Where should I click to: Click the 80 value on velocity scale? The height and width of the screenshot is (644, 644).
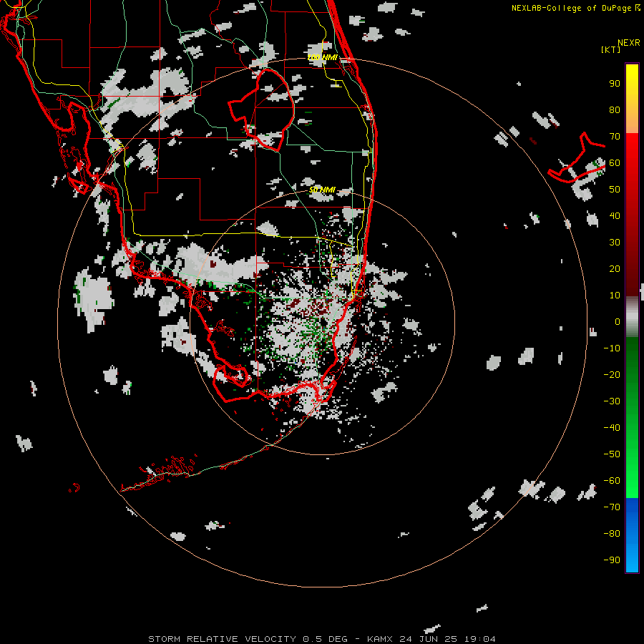click(615, 110)
